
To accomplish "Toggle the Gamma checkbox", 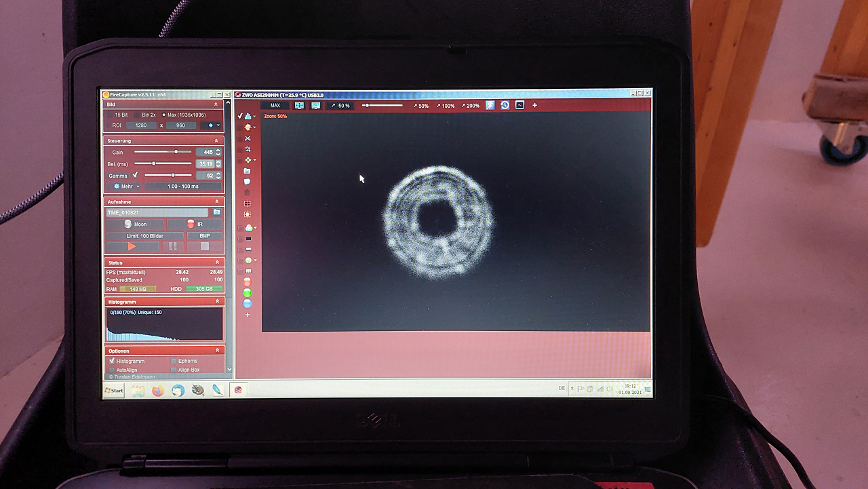I will pos(135,175).
